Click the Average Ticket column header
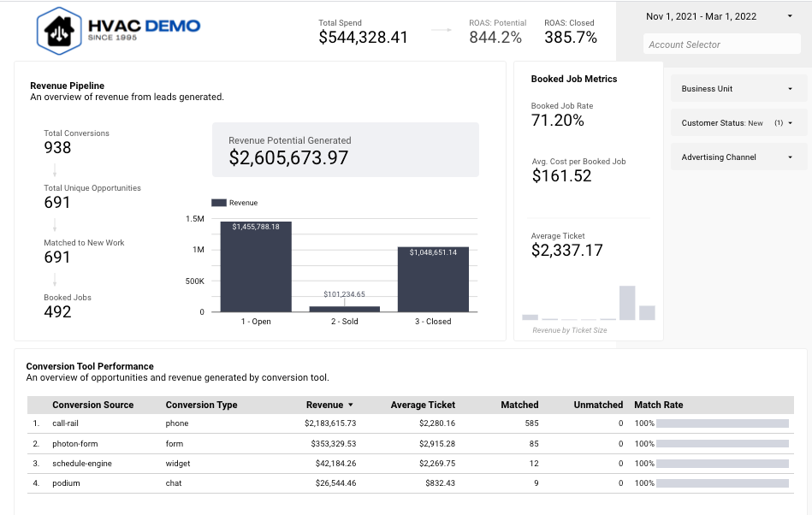 [423, 405]
